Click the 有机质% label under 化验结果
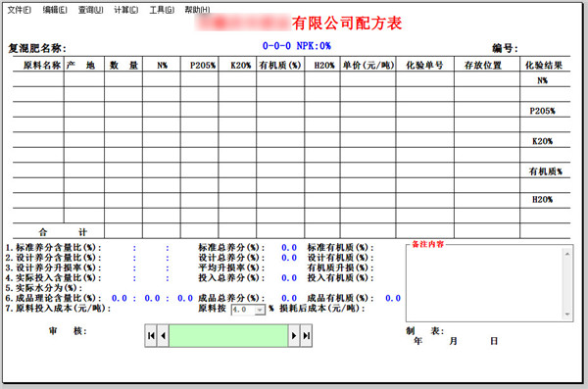Screen dimensions: 588x389 pos(545,171)
